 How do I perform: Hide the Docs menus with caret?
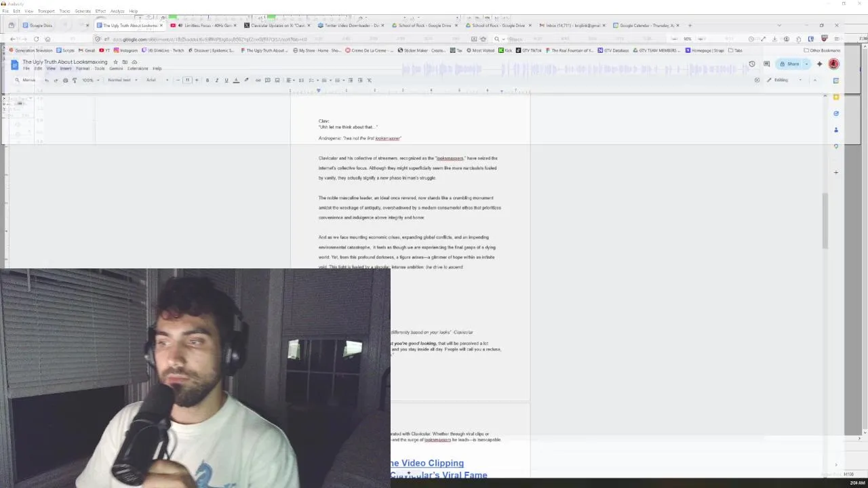point(814,80)
